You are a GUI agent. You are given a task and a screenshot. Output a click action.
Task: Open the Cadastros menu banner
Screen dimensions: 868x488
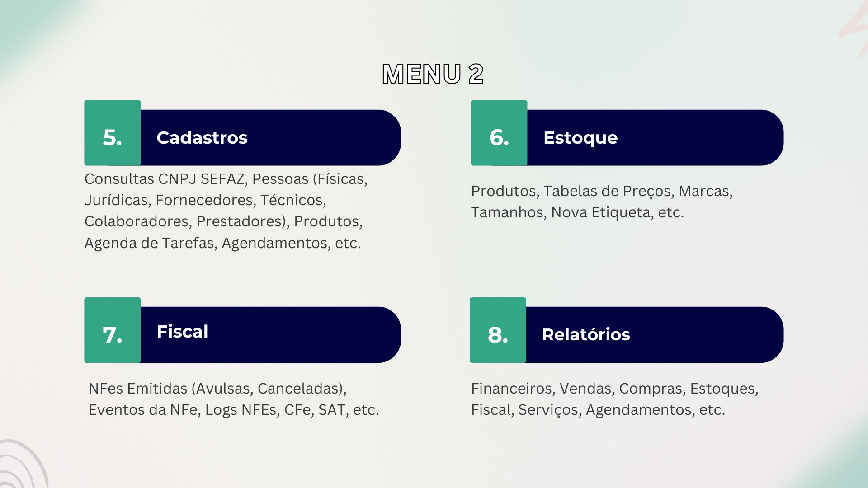point(270,137)
